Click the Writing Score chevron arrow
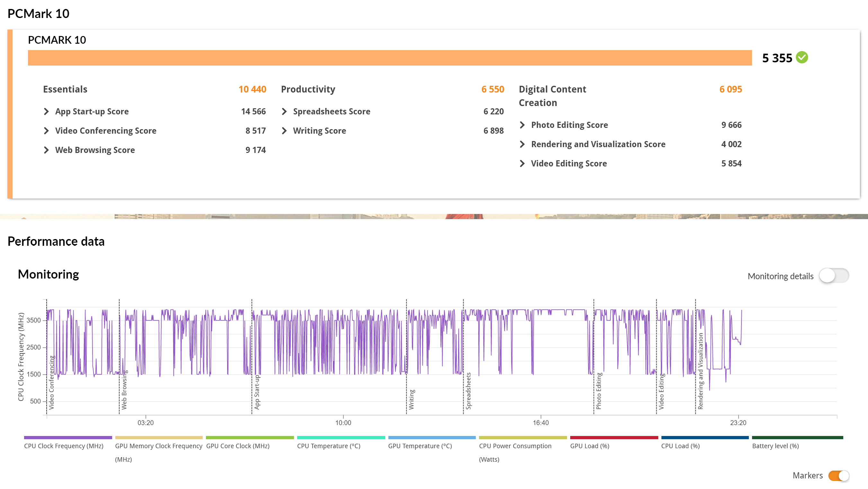Screen dimensions: 868x489 [284, 131]
